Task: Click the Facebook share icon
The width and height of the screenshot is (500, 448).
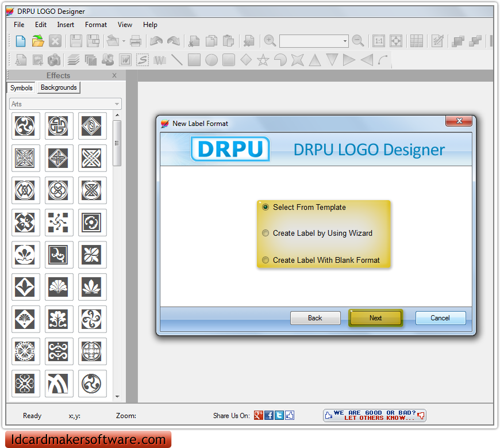Action: tap(268, 415)
